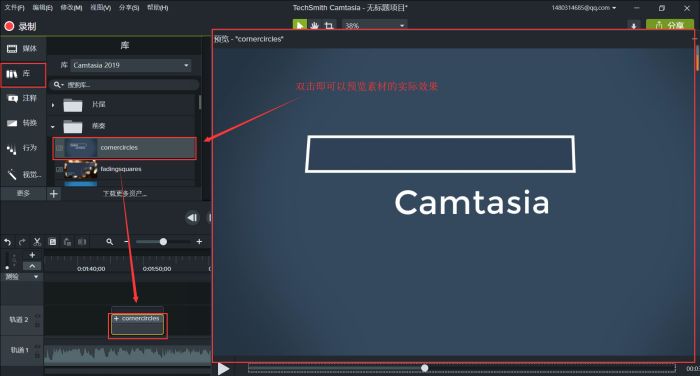Open the 文件(F) menu
700x376 pixels.
pos(14,8)
